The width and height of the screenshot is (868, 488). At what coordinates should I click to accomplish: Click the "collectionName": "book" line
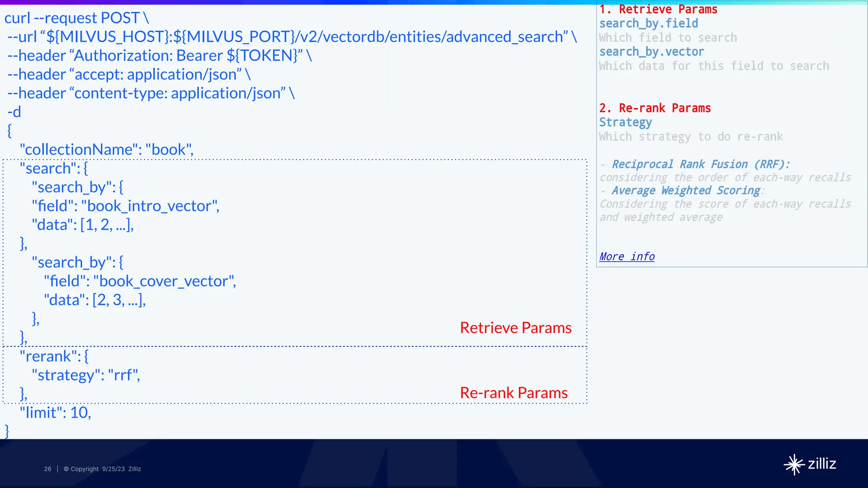(107, 150)
